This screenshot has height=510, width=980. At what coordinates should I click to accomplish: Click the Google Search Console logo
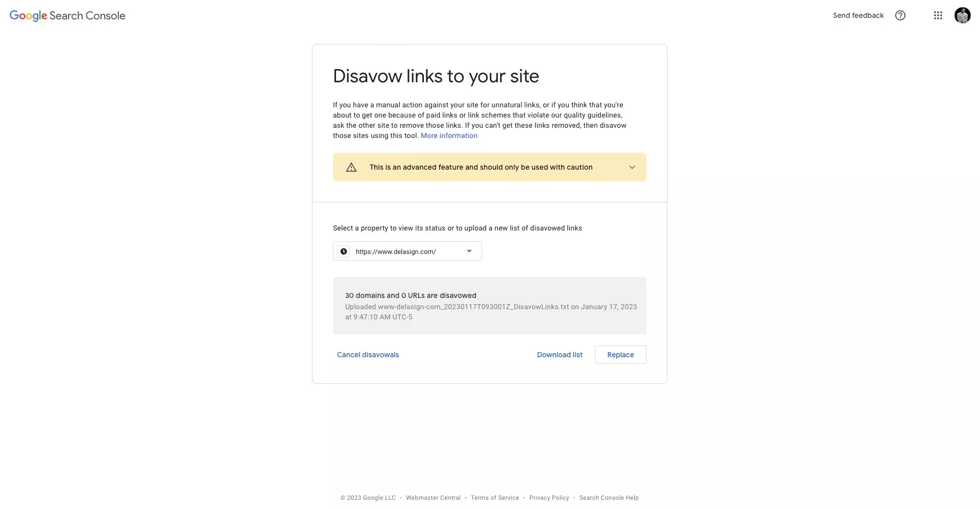pyautogui.click(x=67, y=16)
